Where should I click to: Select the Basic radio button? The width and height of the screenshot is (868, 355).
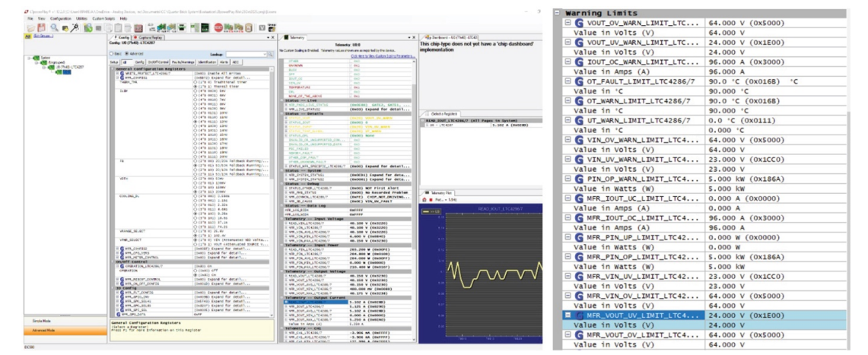click(113, 55)
